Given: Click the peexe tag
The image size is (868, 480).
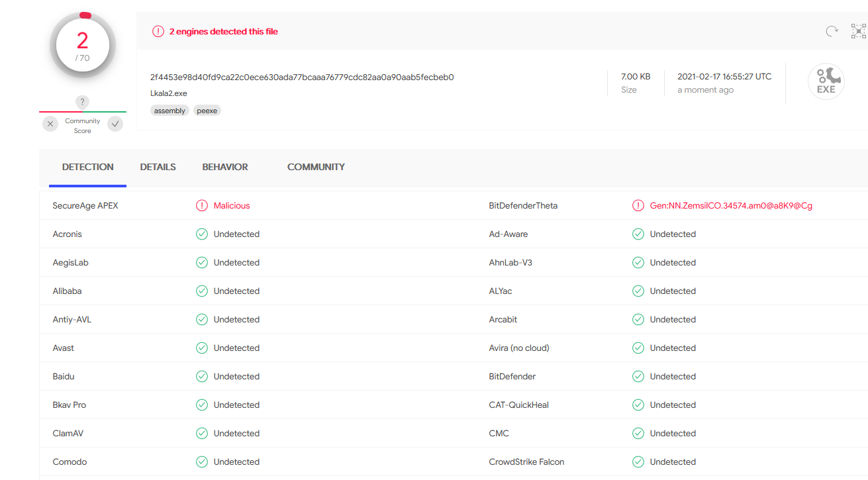Looking at the screenshot, I should tap(207, 111).
